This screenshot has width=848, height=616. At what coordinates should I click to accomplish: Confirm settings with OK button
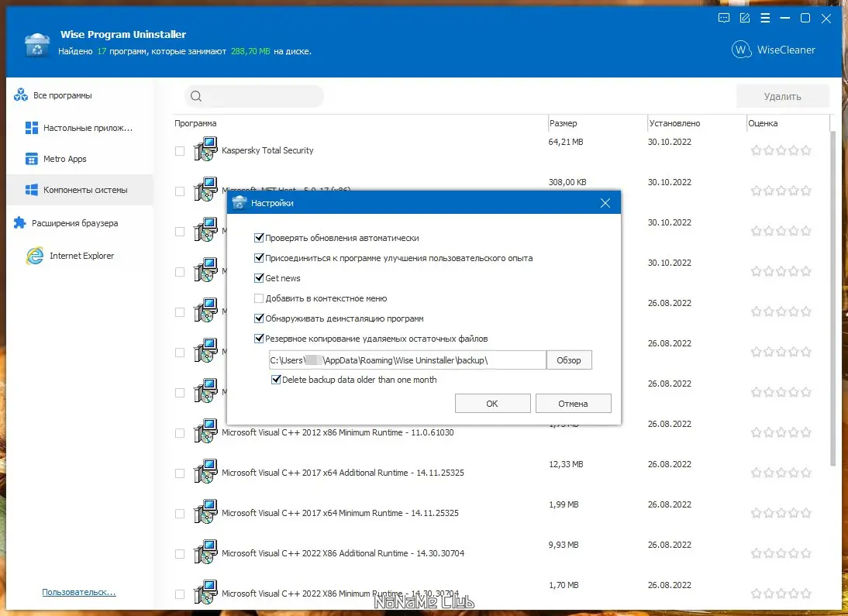(x=492, y=402)
